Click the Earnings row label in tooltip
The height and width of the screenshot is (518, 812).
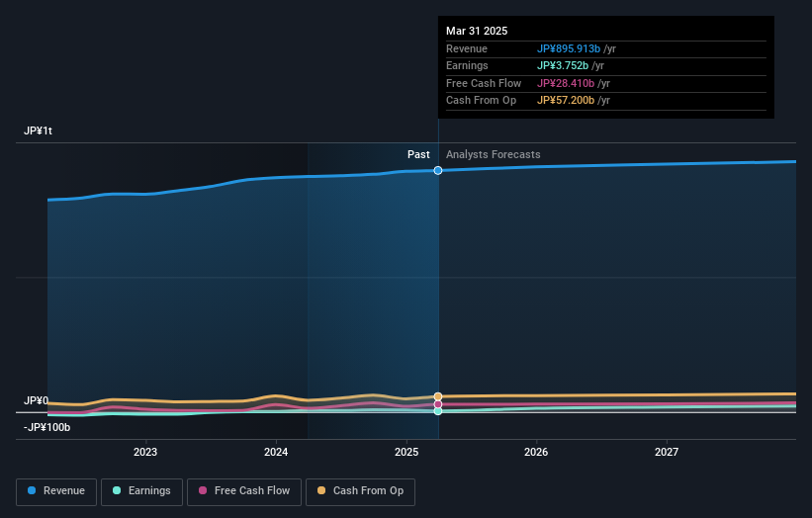pyautogui.click(x=467, y=65)
